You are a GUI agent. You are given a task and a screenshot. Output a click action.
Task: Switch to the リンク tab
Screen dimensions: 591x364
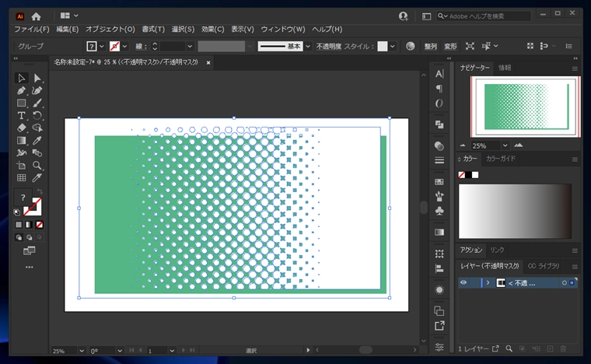[497, 250]
